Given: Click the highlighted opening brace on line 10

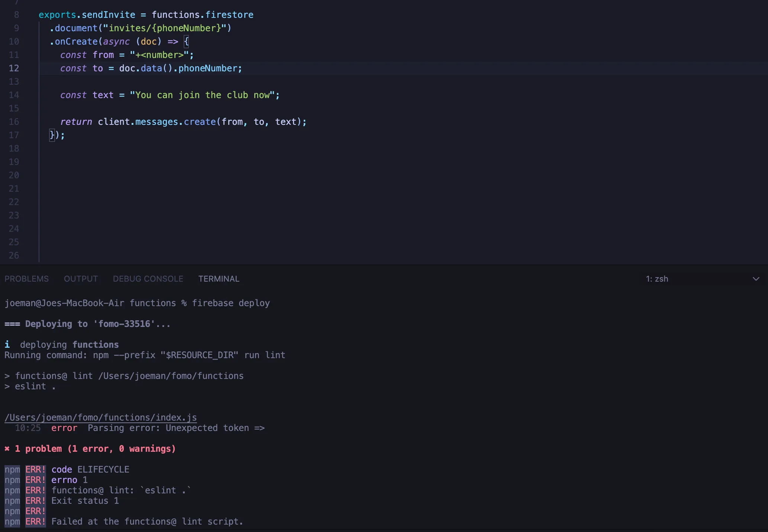Looking at the screenshot, I should point(187,42).
